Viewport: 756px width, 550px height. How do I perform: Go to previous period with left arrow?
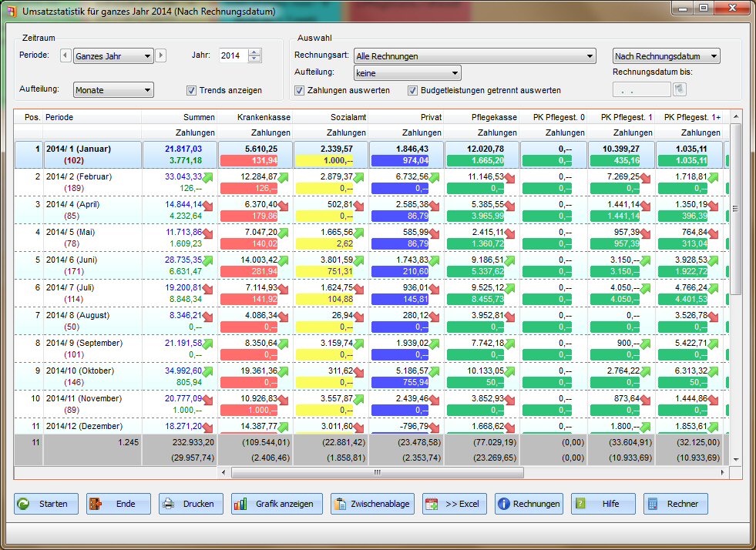pos(65,55)
